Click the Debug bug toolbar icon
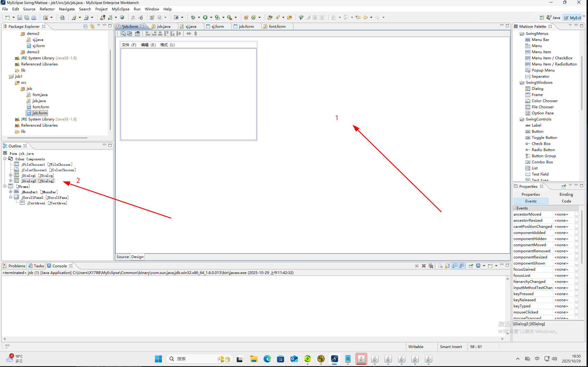Viewport: 588px width, 367px height. 193,17
